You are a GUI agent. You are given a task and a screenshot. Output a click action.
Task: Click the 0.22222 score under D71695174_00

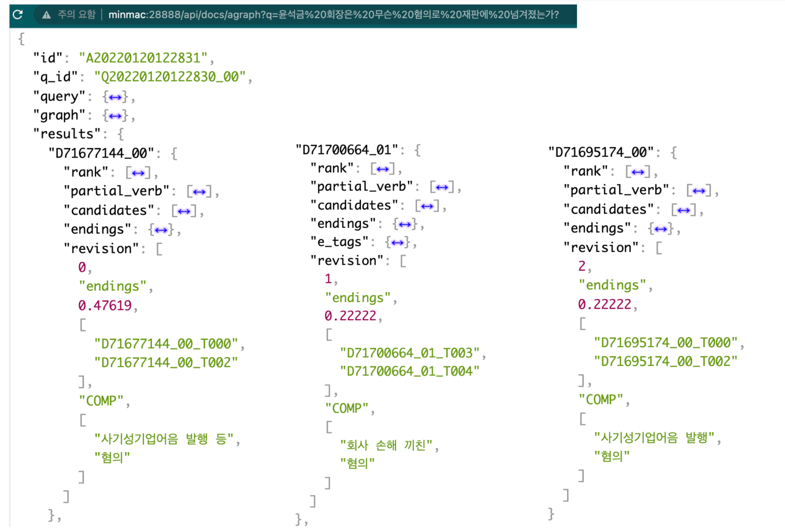point(605,304)
